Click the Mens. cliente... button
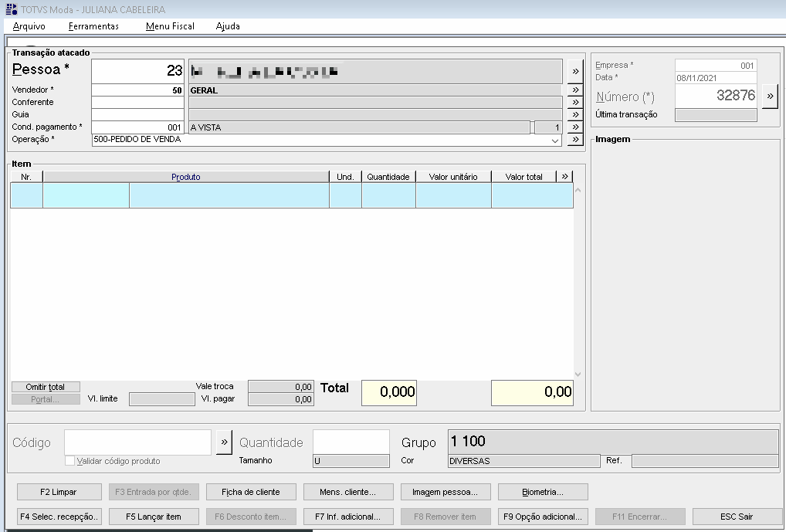The height and width of the screenshot is (532, 786). [x=348, y=492]
